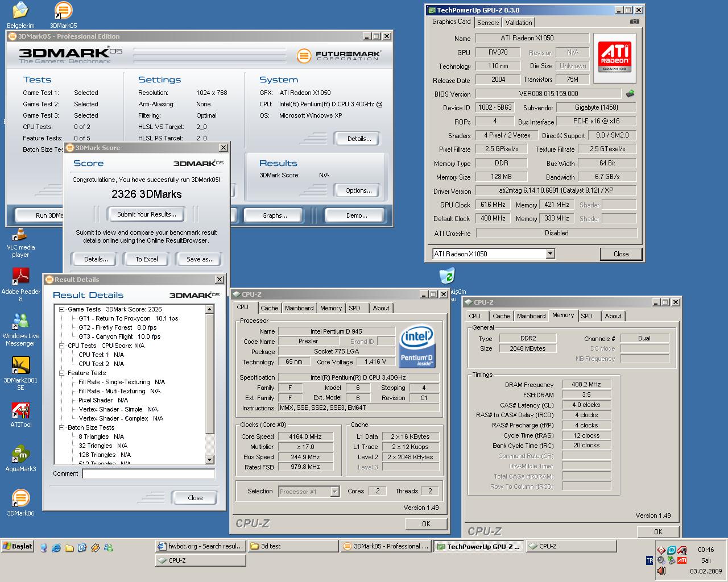Click OK in the right CPU-Z Memory window

tap(658, 532)
